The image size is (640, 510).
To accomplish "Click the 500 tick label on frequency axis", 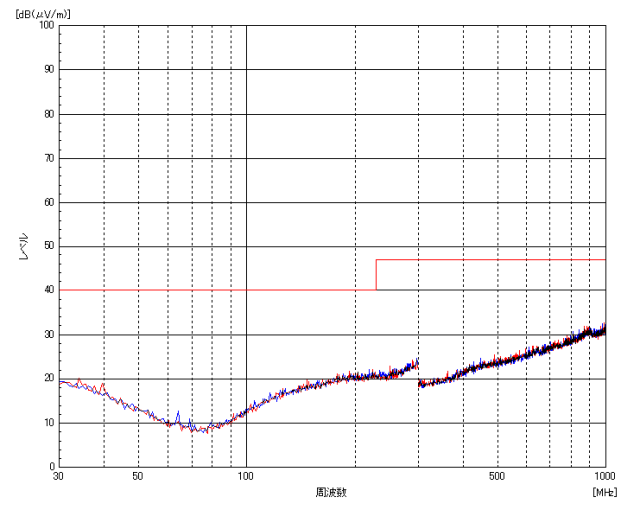I will [497, 477].
